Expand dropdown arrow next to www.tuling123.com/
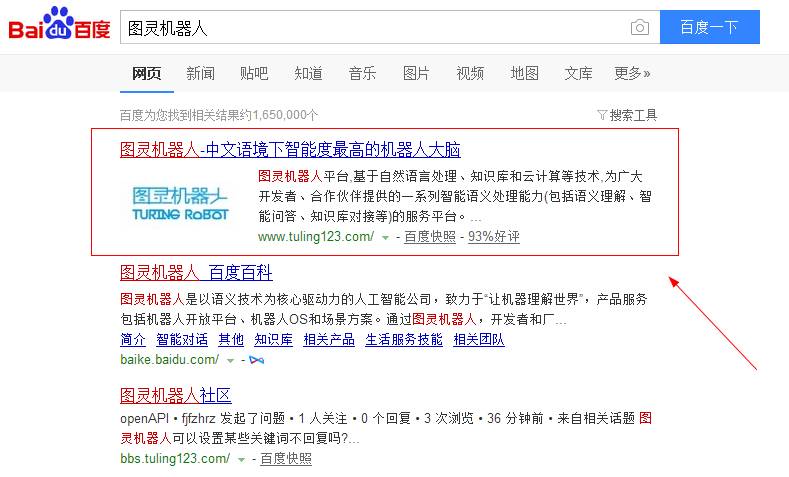Image resolution: width=789 pixels, height=477 pixels. click(x=385, y=237)
